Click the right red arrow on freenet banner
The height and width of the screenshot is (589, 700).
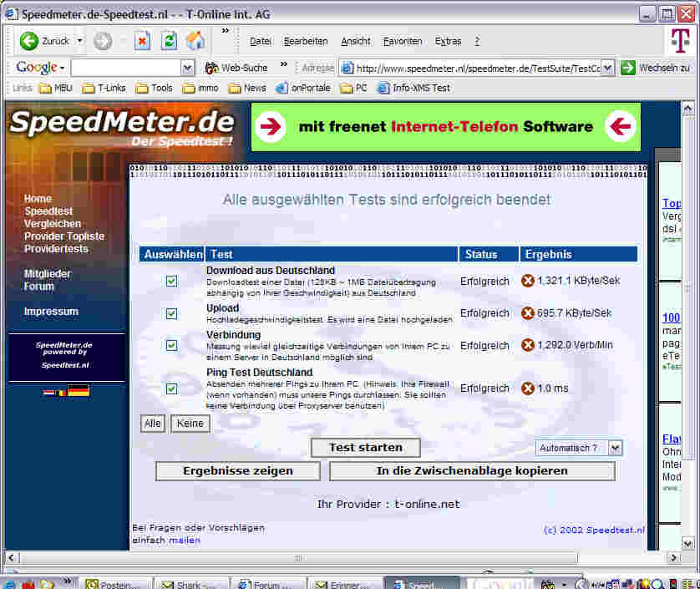tap(620, 127)
